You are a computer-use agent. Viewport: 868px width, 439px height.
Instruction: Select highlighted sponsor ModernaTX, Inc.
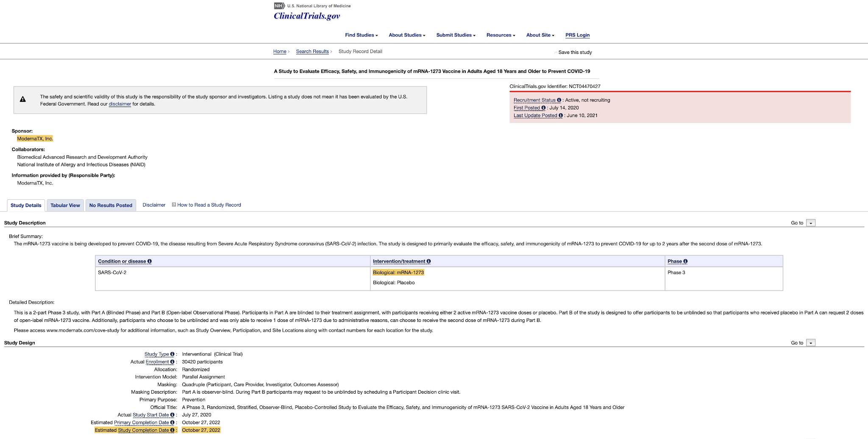[35, 139]
